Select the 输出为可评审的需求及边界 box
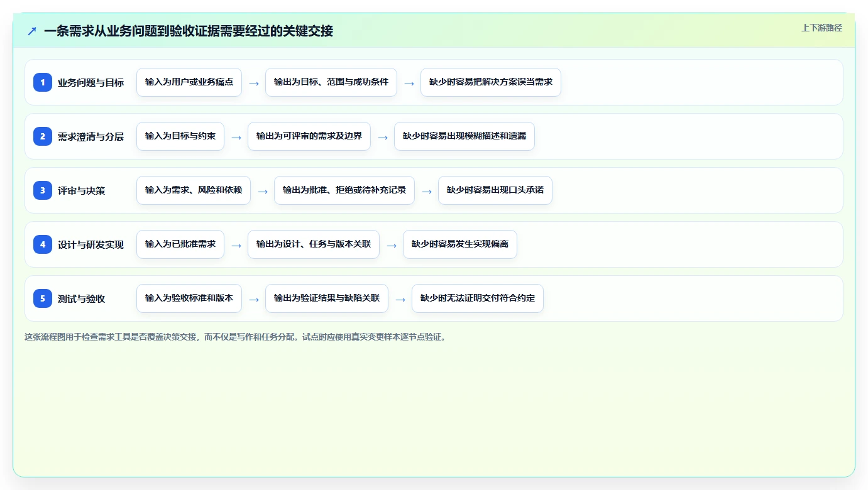Image resolution: width=868 pixels, height=490 pixels. pos(309,136)
